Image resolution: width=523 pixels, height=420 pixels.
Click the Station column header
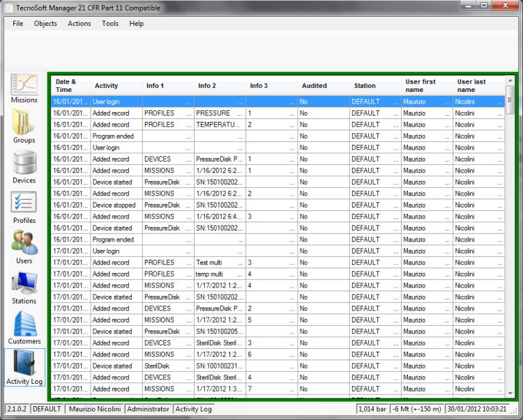[x=374, y=86]
